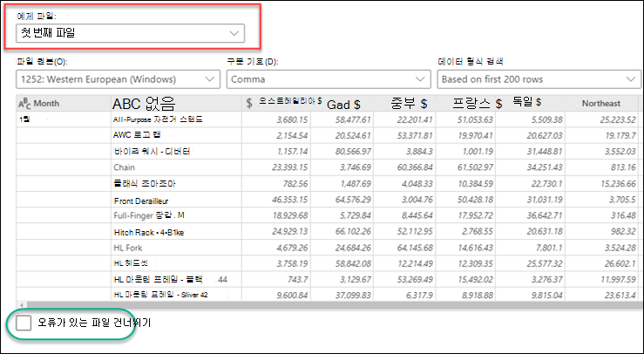Click the value 58,477.61 cell

coord(342,119)
